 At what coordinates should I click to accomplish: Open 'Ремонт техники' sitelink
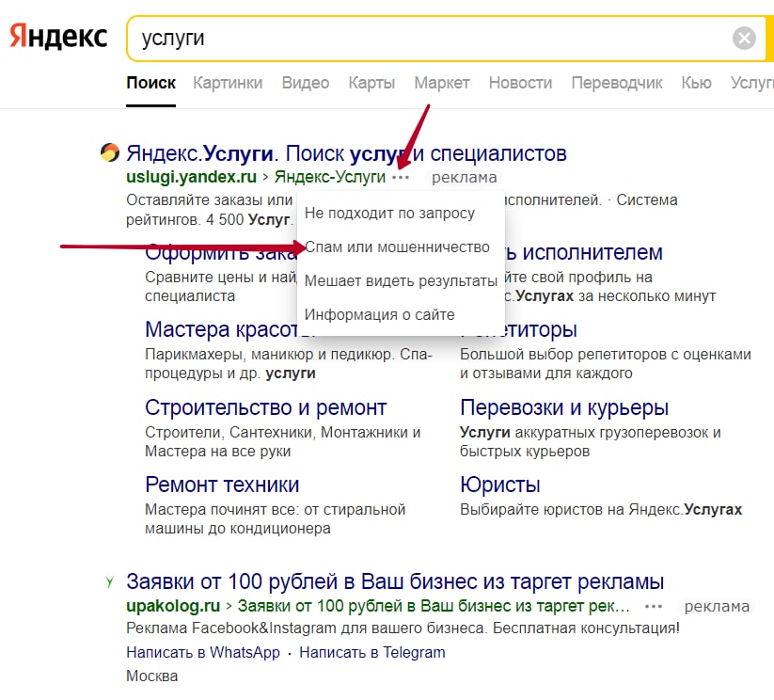222,485
